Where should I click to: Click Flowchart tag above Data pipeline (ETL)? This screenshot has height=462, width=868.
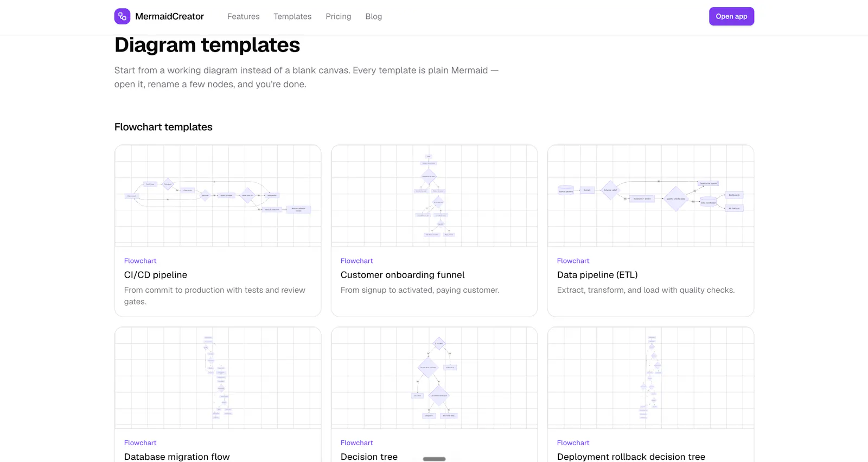[x=573, y=261]
